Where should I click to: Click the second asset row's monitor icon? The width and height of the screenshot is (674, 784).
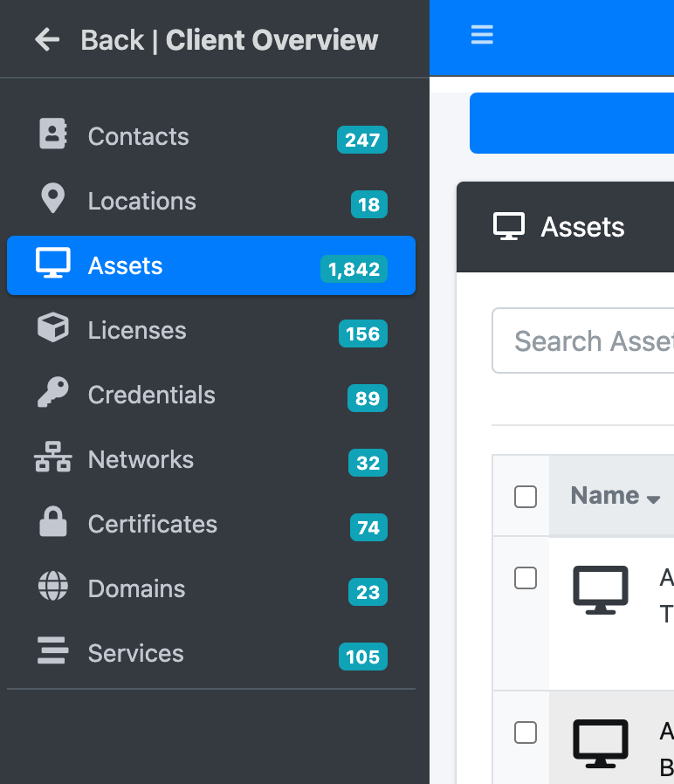pyautogui.click(x=600, y=744)
